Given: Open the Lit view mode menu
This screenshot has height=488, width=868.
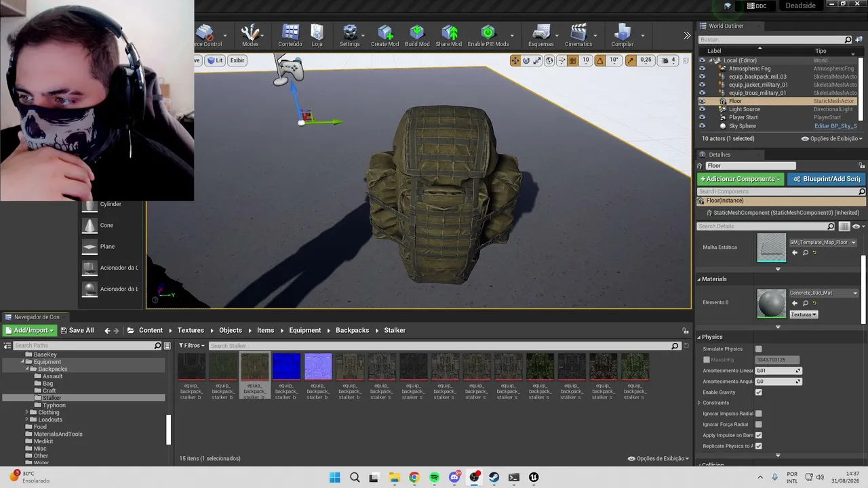Looking at the screenshot, I should [215, 60].
